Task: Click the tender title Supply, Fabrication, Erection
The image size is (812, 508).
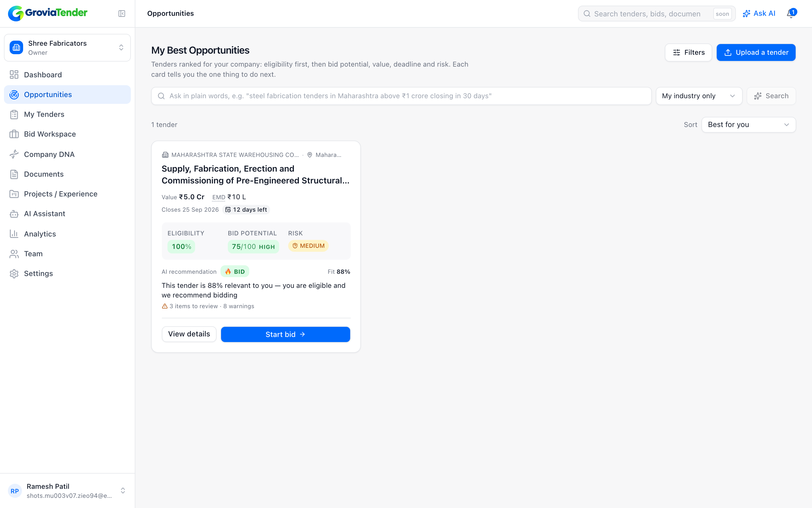Action: click(256, 175)
